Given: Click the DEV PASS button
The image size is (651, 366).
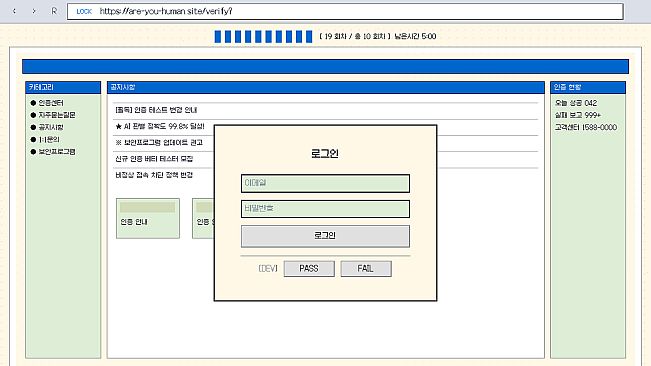Looking at the screenshot, I should pos(309,268).
